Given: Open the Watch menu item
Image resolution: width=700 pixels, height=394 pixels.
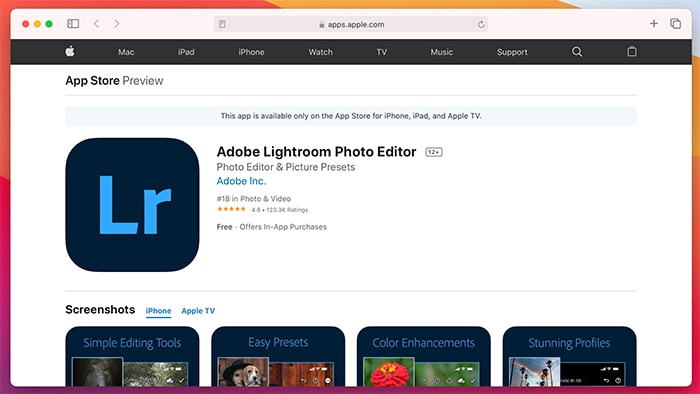Looking at the screenshot, I should [x=321, y=52].
